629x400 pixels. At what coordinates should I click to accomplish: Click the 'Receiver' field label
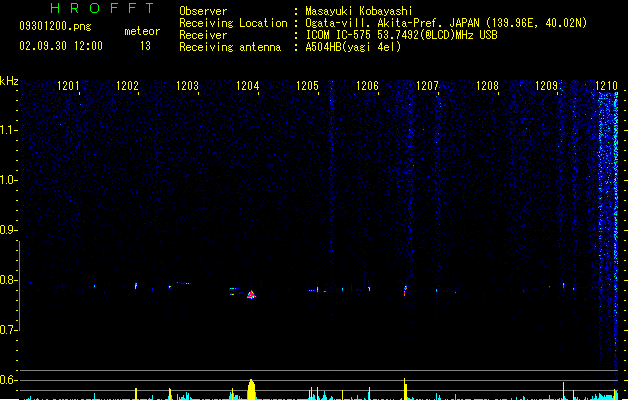click(x=203, y=35)
